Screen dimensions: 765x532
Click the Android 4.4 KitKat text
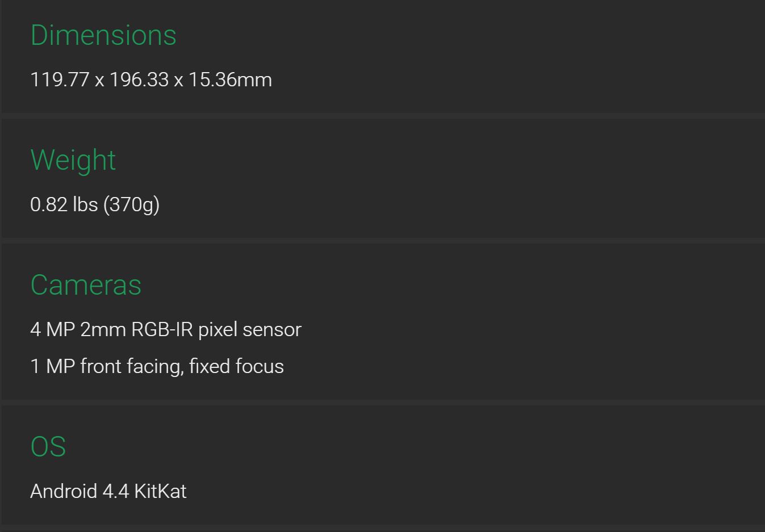coord(108,491)
